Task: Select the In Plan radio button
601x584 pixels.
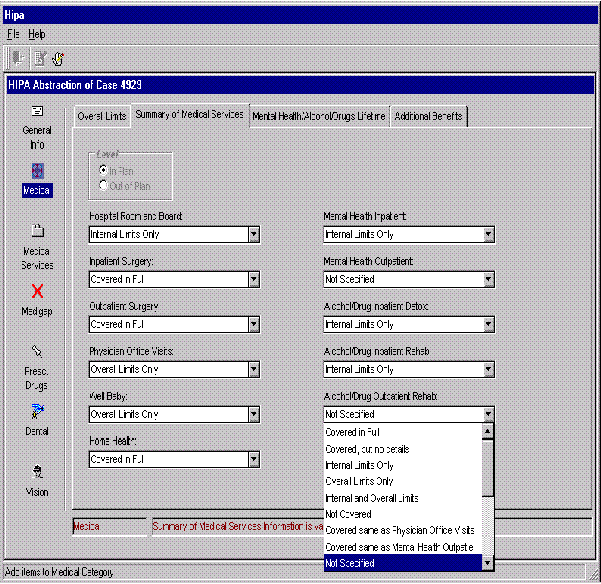Action: click(x=104, y=170)
